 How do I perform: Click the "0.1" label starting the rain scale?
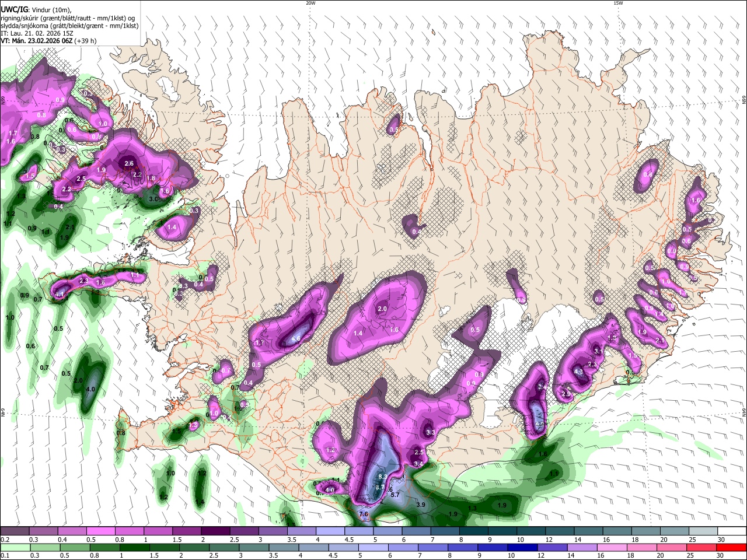[5, 555]
